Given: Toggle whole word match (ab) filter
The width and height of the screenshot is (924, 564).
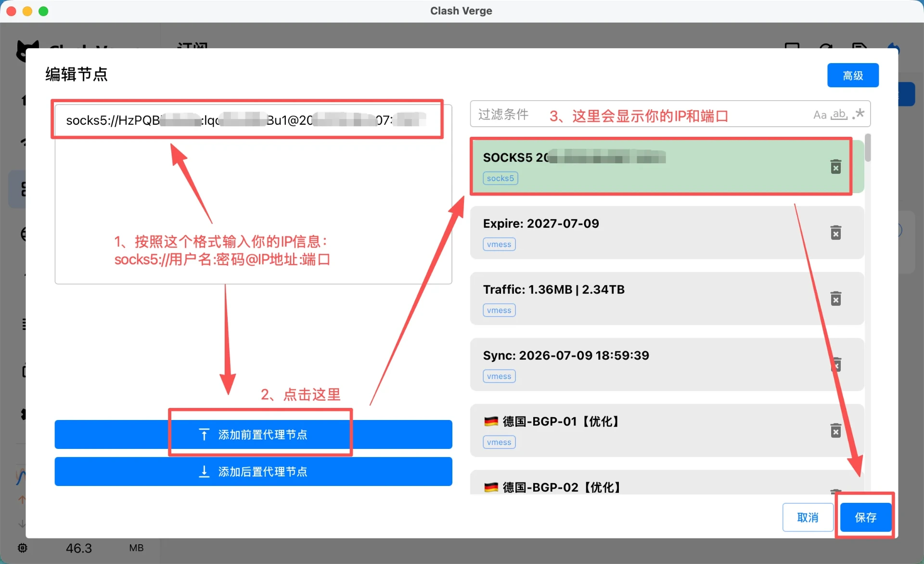Looking at the screenshot, I should [x=839, y=115].
